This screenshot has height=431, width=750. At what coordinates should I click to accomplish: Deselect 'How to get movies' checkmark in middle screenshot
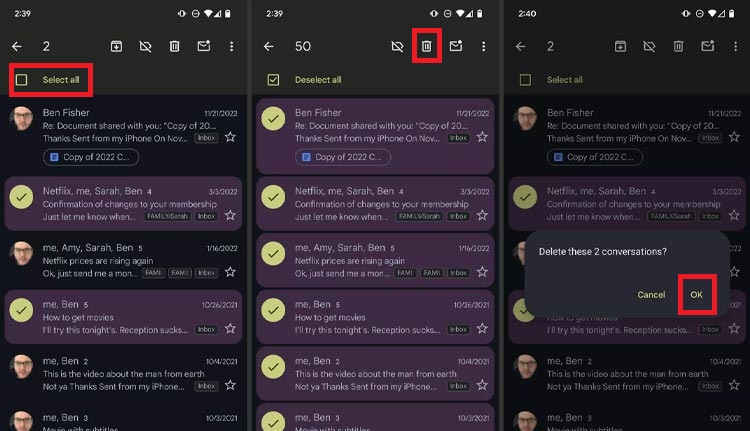coord(273,310)
